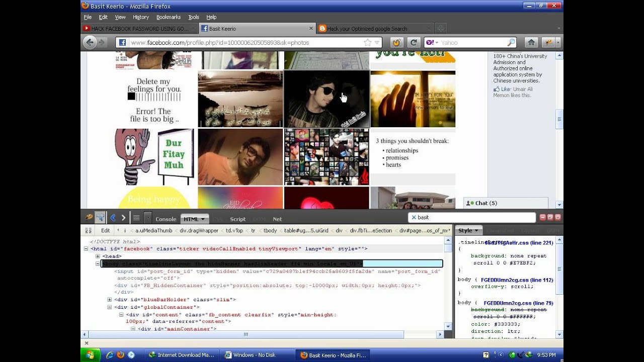Switch to HACK FACEBOOK PASSWORD tab

pos(139,29)
